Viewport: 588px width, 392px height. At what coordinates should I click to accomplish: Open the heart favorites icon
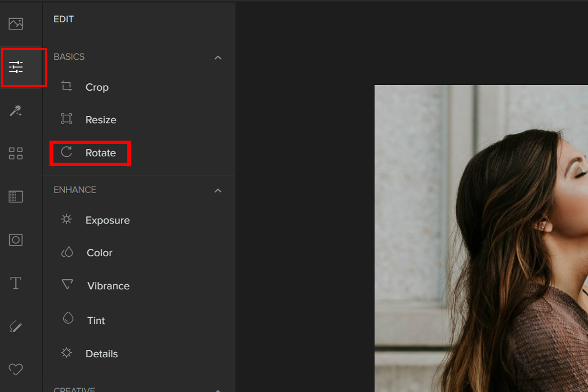pyautogui.click(x=16, y=369)
